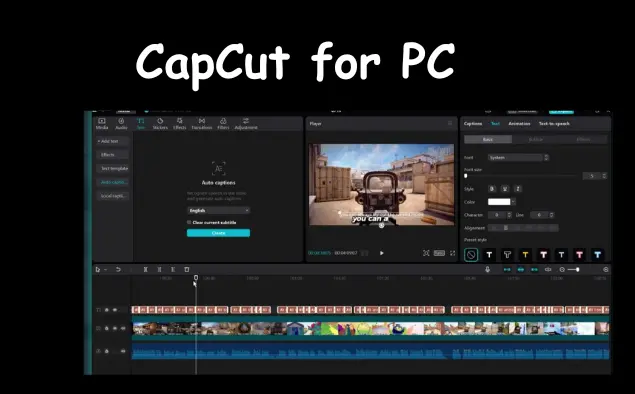Open the Filters panel
The height and width of the screenshot is (394, 635).
[223, 124]
